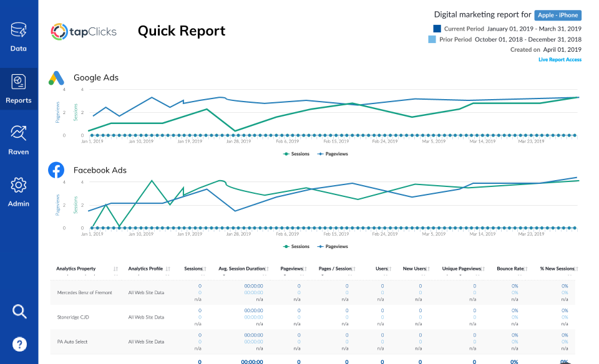Click the search magnifier icon
The width and height of the screenshot is (599, 364).
point(19,311)
